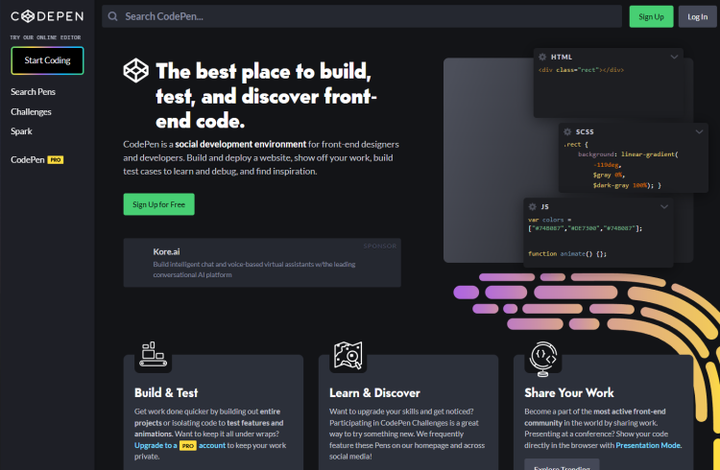Viewport: 720px width, 470px height.
Task: Open CodePen PRO sidebar link
Action: [37, 160]
